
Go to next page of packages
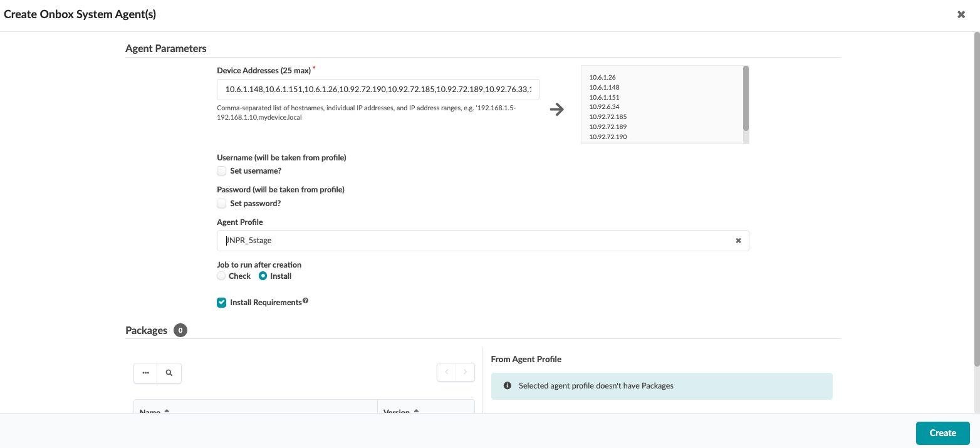pos(465,372)
